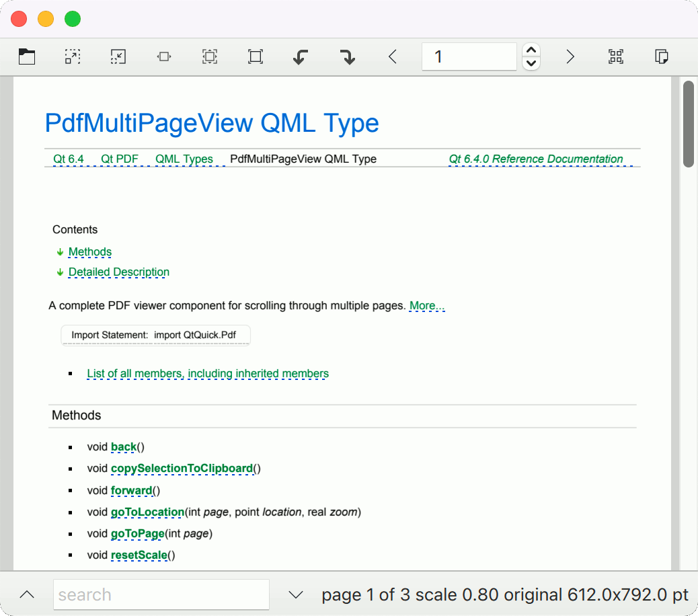Image resolution: width=698 pixels, height=616 pixels.
Task: Click the open file folder icon
Action: pos(27,57)
